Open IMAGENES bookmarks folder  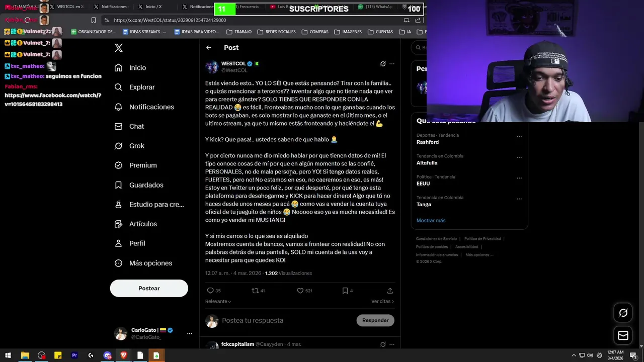(x=348, y=32)
